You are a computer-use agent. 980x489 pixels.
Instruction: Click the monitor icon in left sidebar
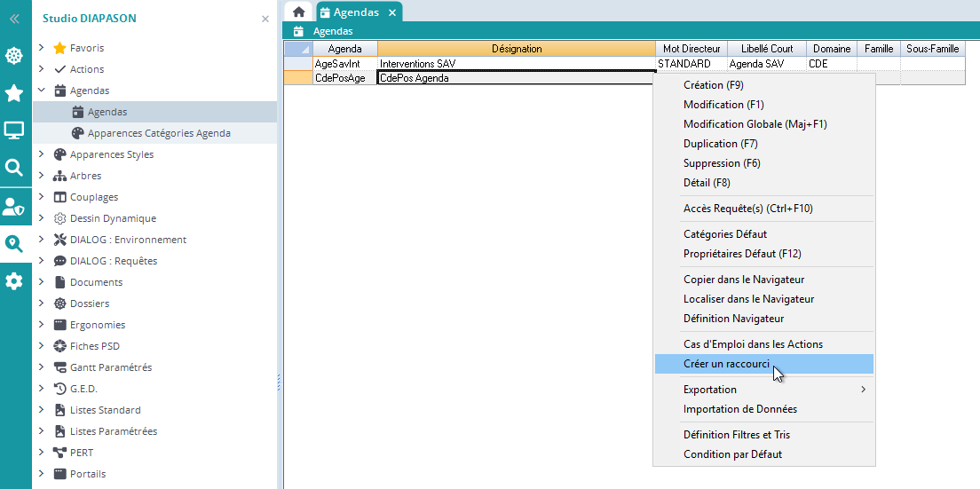pos(14,130)
